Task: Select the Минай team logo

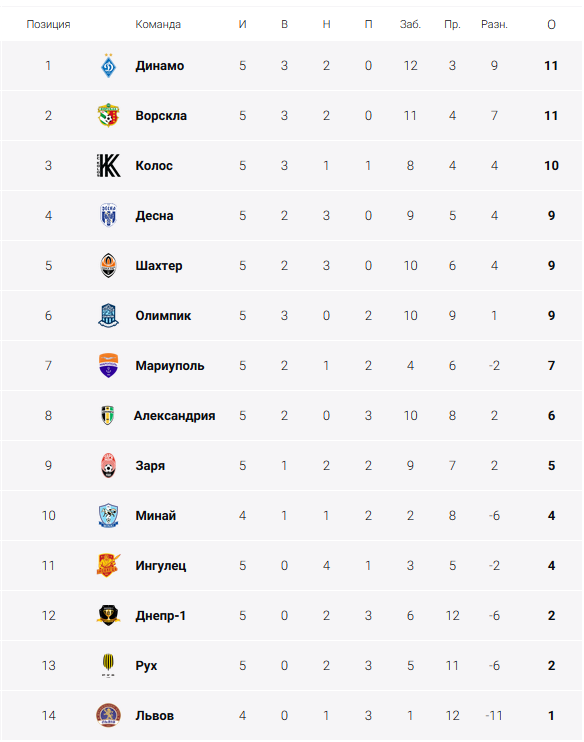Action: pos(108,515)
